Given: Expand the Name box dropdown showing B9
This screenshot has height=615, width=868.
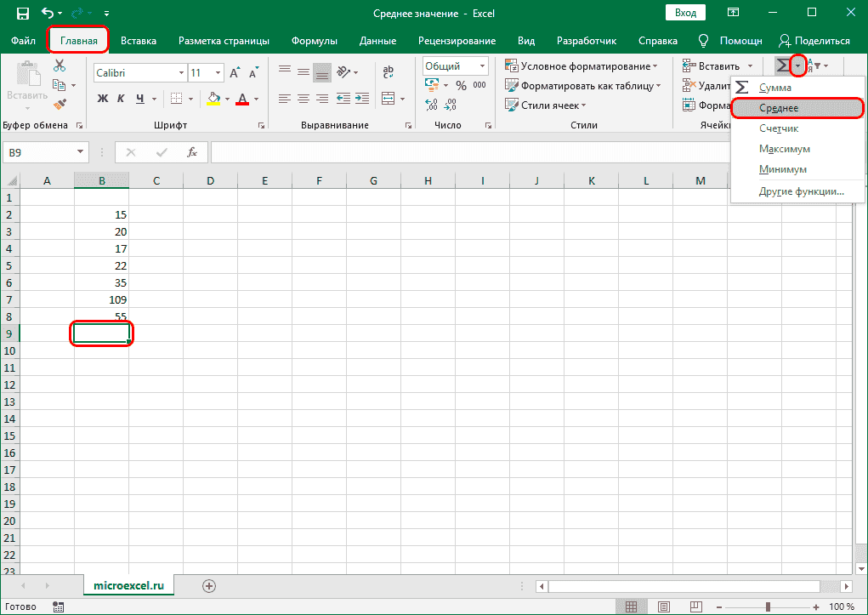Looking at the screenshot, I should pos(78,152).
